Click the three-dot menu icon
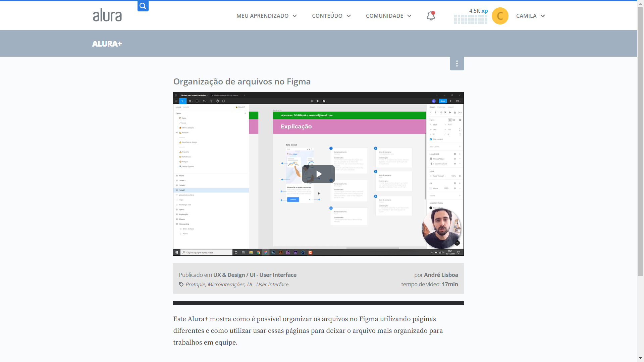Viewport: 644px width, 362px height. 457,64
